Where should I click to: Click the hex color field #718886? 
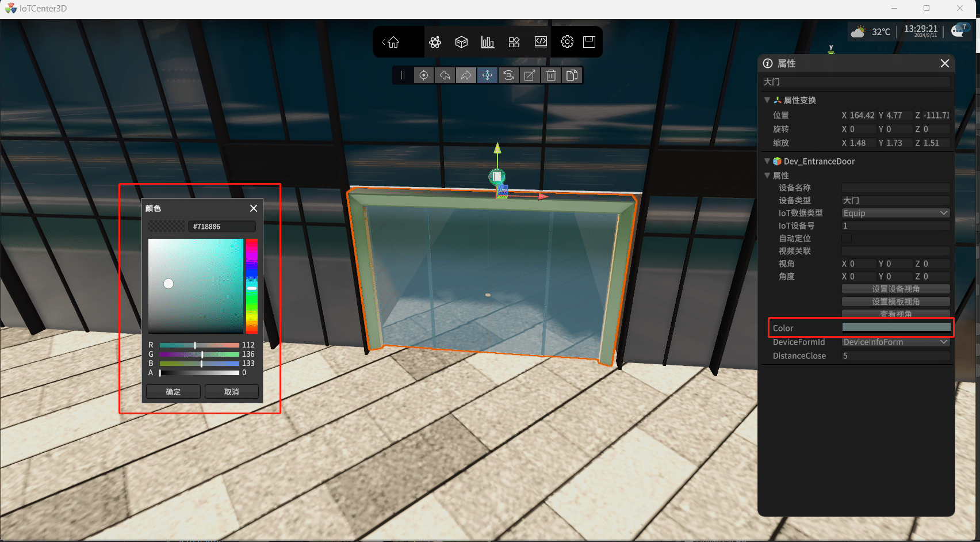(x=222, y=226)
